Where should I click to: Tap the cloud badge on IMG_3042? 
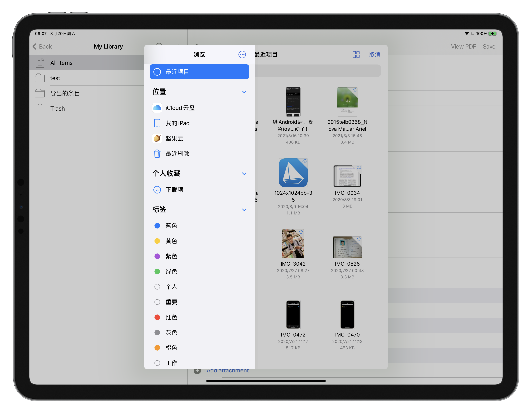301,232
